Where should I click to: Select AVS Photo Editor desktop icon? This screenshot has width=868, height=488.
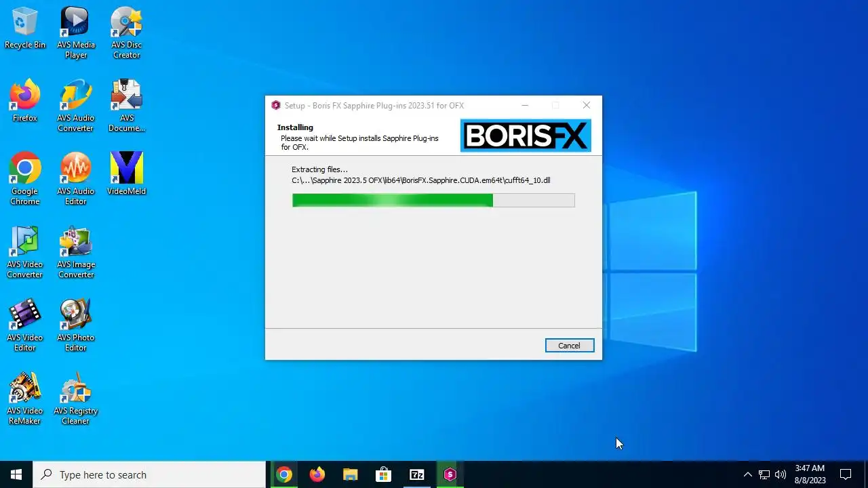pyautogui.click(x=75, y=326)
